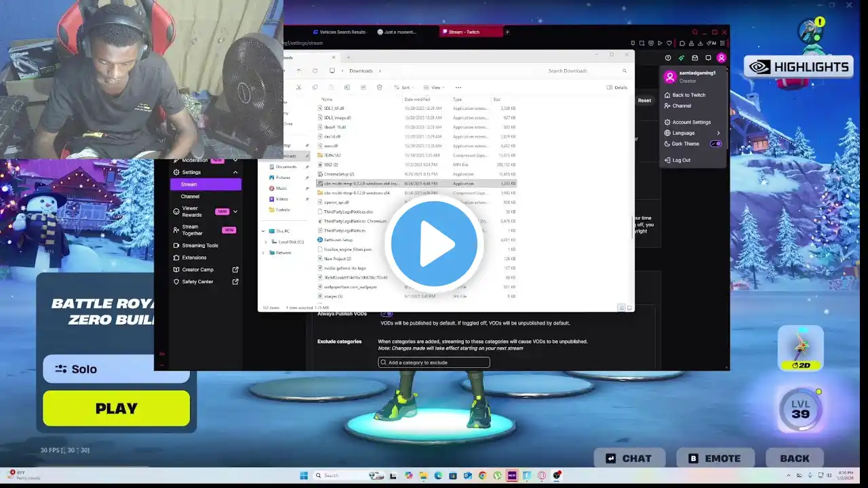The width and height of the screenshot is (868, 488).
Task: Play the video with the large blue button
Action: pyautogui.click(x=434, y=245)
